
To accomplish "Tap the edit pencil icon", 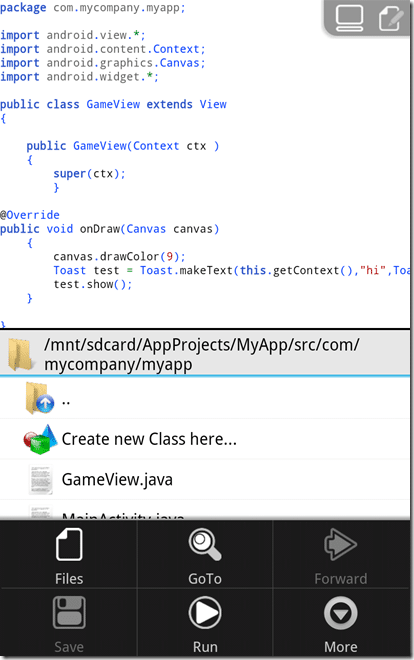I will tap(391, 18).
